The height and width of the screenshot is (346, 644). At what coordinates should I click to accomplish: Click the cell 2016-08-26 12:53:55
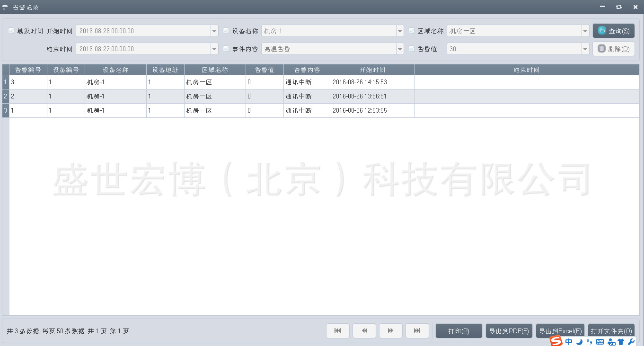[x=372, y=111]
